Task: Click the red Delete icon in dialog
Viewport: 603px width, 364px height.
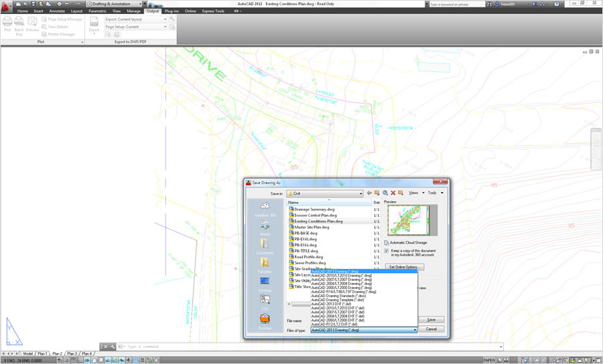Action: (x=393, y=193)
